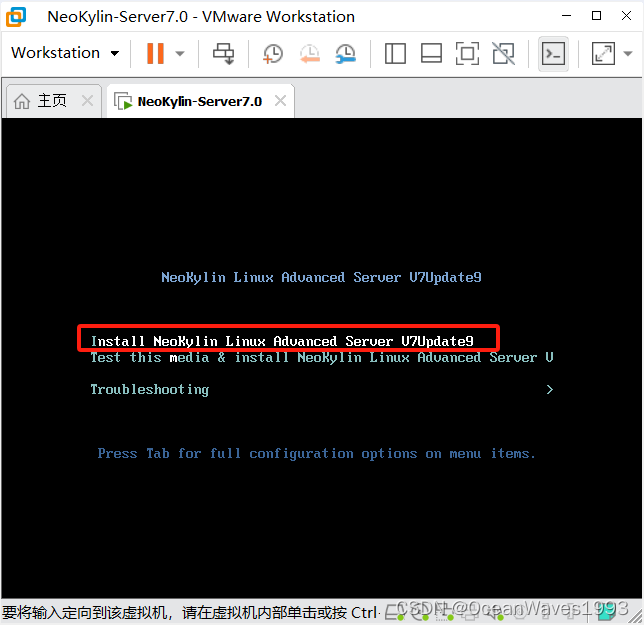Take a snapshot of this VM

click(273, 54)
